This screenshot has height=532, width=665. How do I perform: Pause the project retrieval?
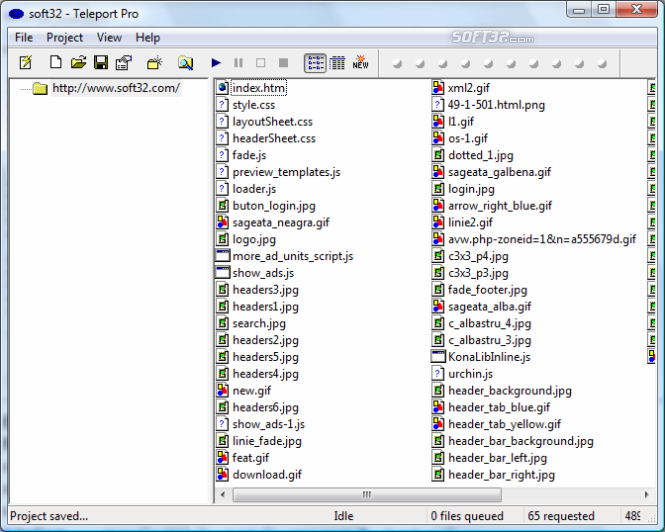click(x=238, y=63)
